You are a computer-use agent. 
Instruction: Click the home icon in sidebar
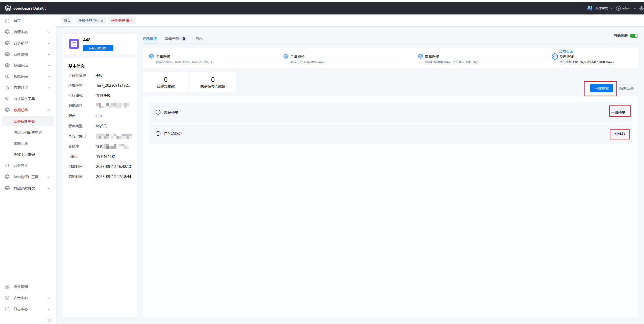(7, 21)
